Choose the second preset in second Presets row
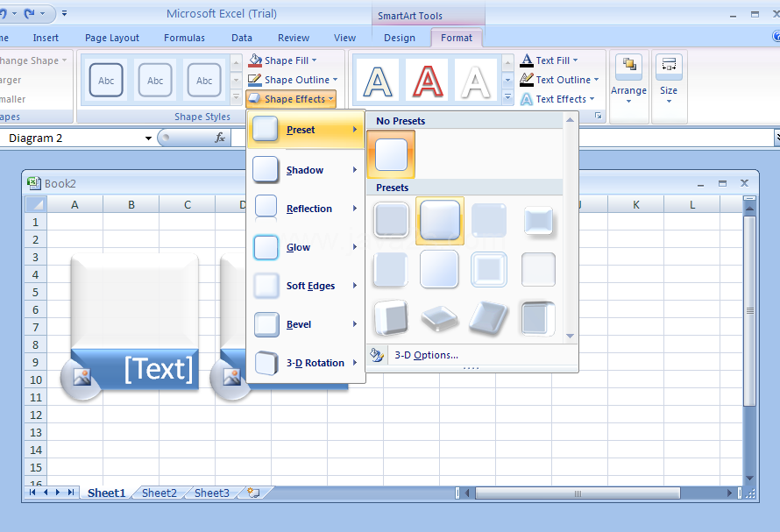 [x=439, y=269]
